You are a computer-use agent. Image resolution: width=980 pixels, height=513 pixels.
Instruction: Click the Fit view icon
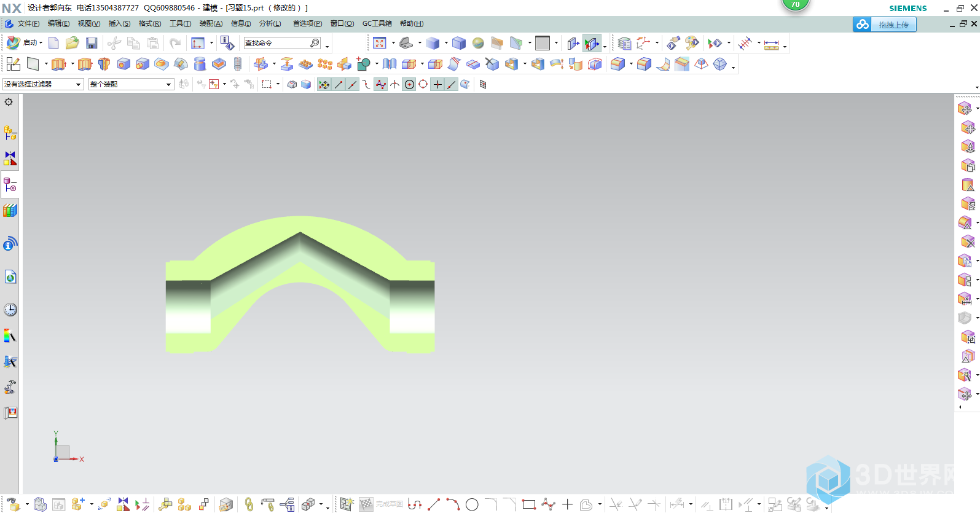point(380,43)
